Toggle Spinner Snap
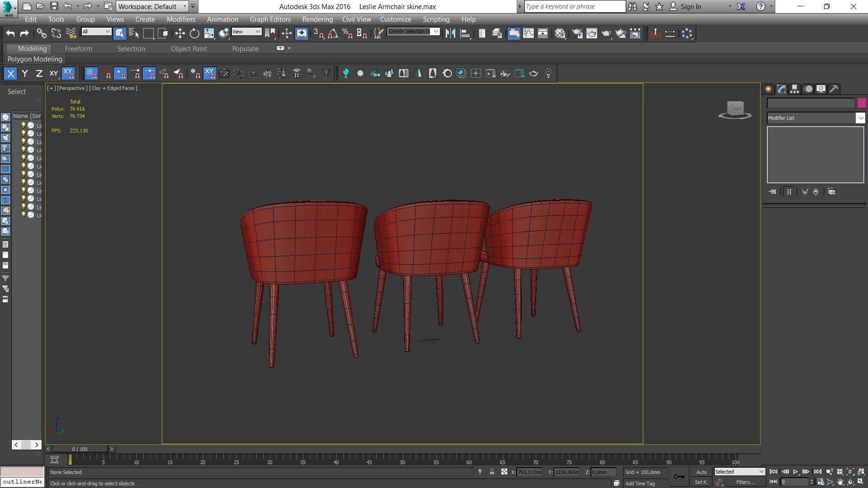This screenshot has width=868, height=488. pyautogui.click(x=362, y=33)
